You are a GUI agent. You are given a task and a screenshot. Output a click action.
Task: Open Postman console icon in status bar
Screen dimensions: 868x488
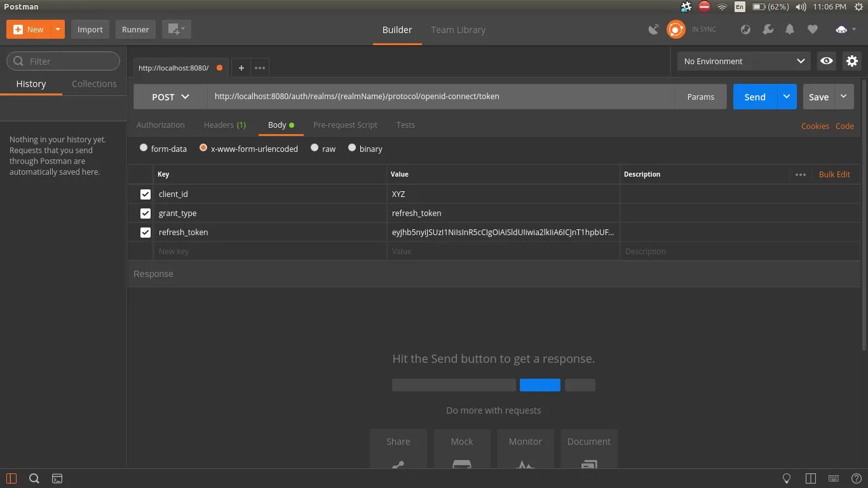click(x=57, y=478)
